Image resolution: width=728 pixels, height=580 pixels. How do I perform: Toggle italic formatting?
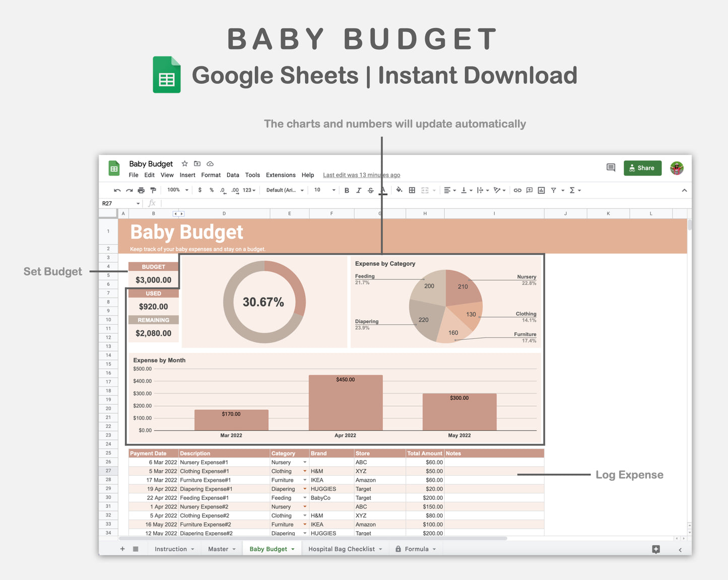click(359, 190)
